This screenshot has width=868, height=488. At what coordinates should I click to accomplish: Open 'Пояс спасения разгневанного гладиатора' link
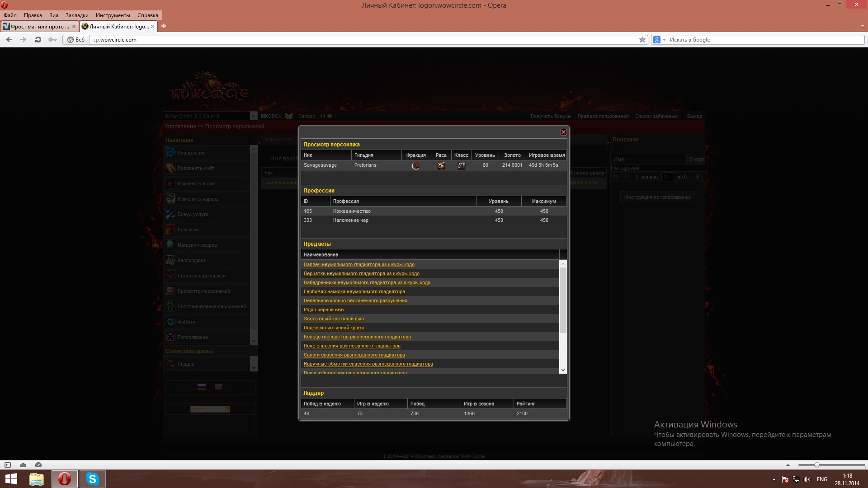pos(352,346)
